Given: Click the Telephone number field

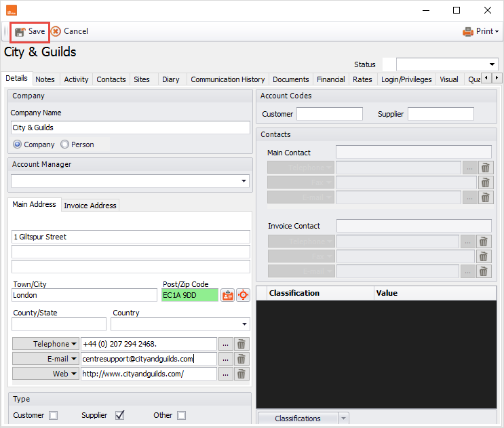Looking at the screenshot, I should [x=149, y=344].
